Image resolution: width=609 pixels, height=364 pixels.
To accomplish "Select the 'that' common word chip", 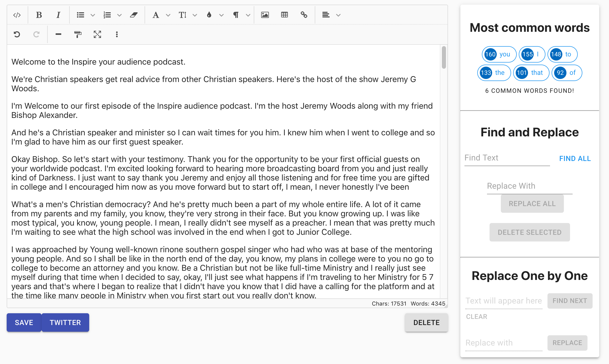I will click(531, 73).
